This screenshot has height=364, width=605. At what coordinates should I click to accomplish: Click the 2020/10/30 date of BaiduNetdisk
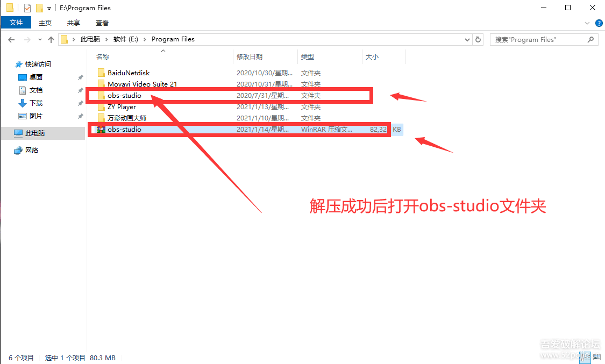click(x=265, y=73)
